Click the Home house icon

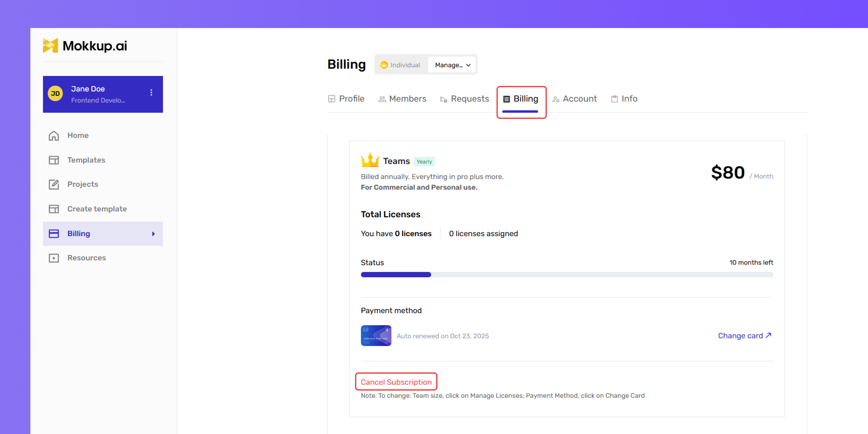pyautogui.click(x=54, y=135)
